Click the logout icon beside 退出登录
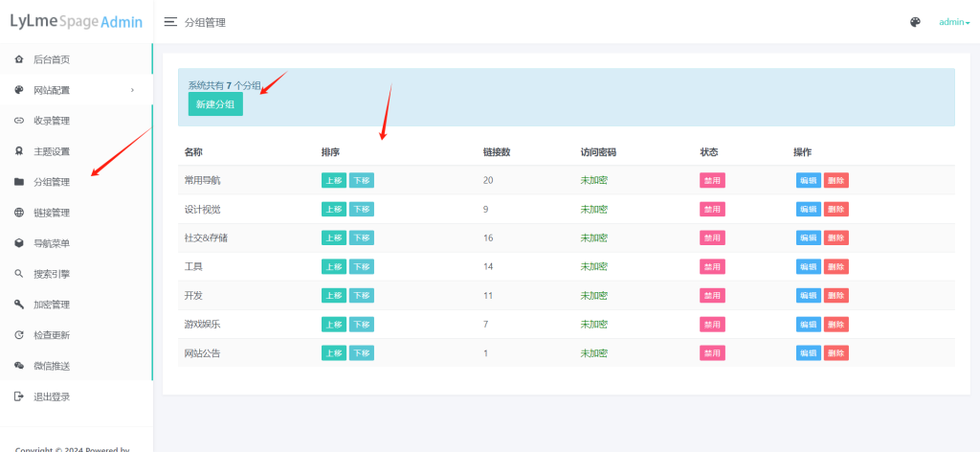This screenshot has width=980, height=452. tap(19, 396)
